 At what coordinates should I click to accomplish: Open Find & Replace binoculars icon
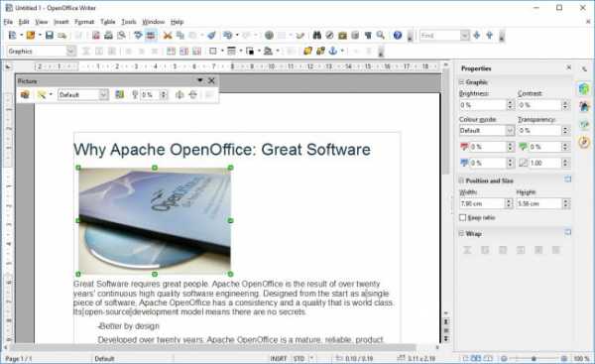(317, 36)
